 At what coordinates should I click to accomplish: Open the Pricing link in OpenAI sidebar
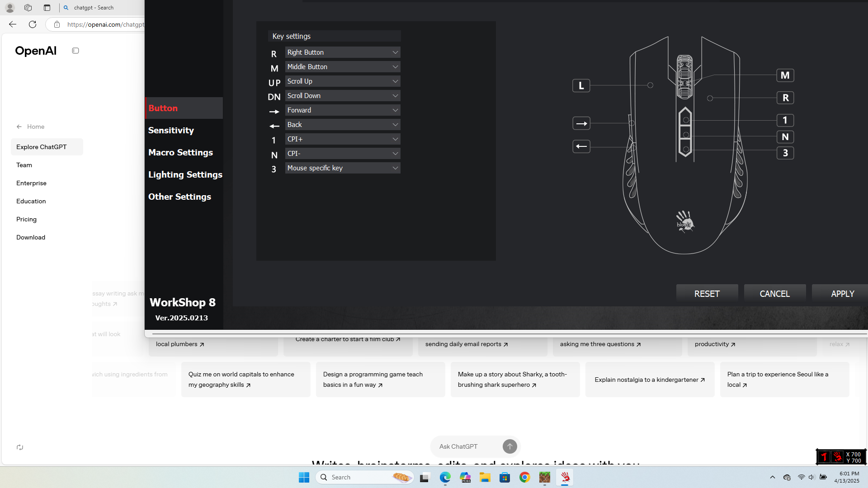[x=26, y=219]
